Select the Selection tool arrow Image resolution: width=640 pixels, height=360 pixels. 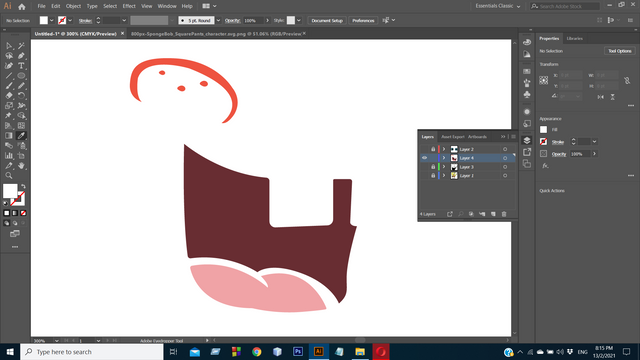pyautogui.click(x=9, y=46)
